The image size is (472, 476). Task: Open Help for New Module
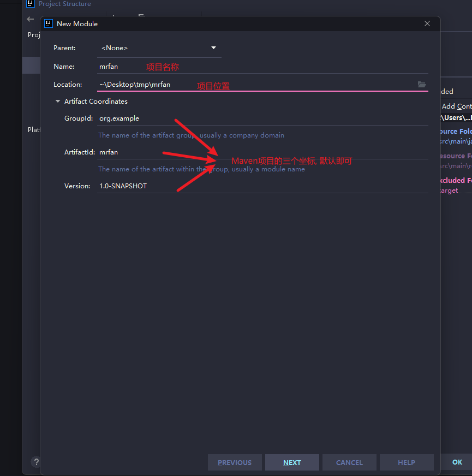pyautogui.click(x=407, y=462)
